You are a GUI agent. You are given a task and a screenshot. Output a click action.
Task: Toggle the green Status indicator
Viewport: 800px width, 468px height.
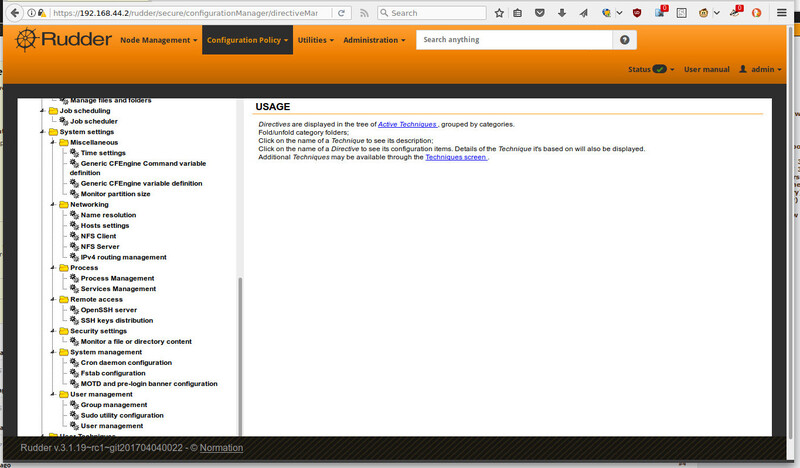click(x=659, y=69)
